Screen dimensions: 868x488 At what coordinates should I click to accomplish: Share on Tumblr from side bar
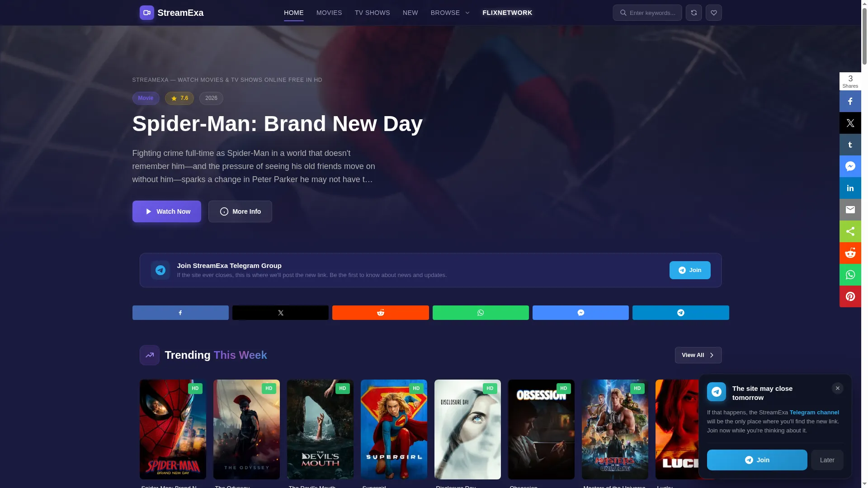850,145
